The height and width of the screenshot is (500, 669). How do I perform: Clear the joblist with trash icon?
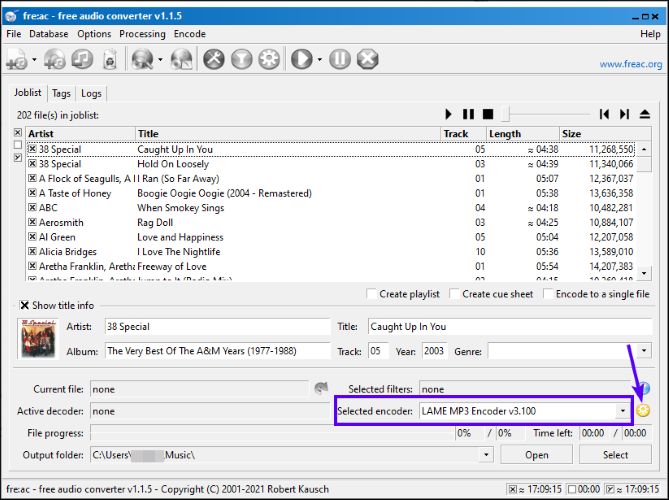click(x=110, y=59)
